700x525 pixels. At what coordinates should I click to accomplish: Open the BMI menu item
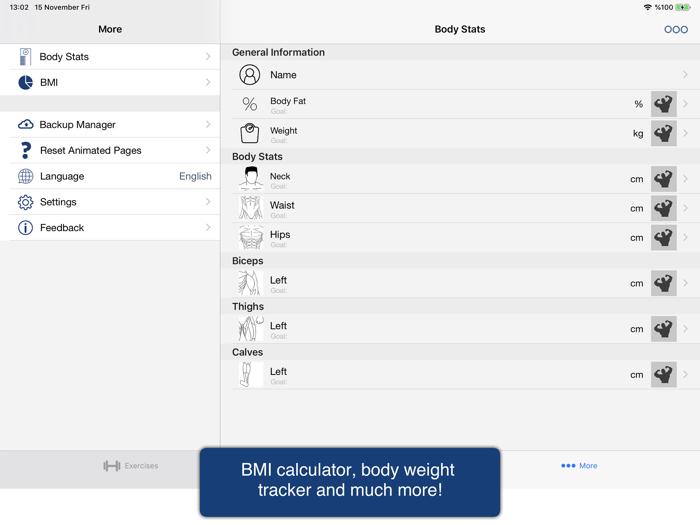point(110,82)
